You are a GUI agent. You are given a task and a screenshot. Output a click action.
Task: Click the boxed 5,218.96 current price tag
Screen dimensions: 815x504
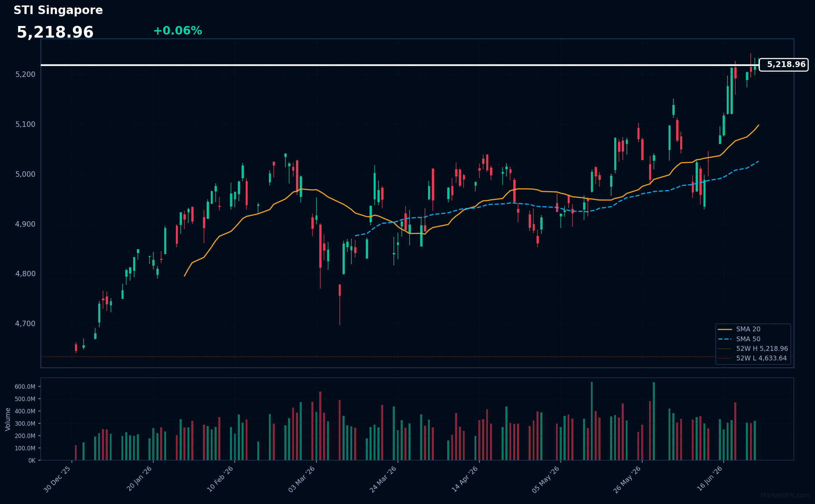tap(784, 65)
